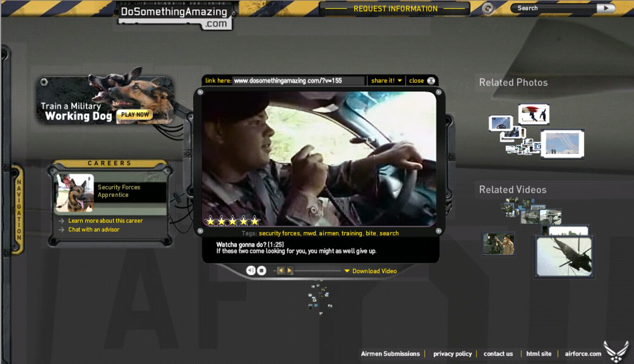Open the helicopter related video thumbnail
Viewport: 634px width, 364px height.
click(x=564, y=257)
